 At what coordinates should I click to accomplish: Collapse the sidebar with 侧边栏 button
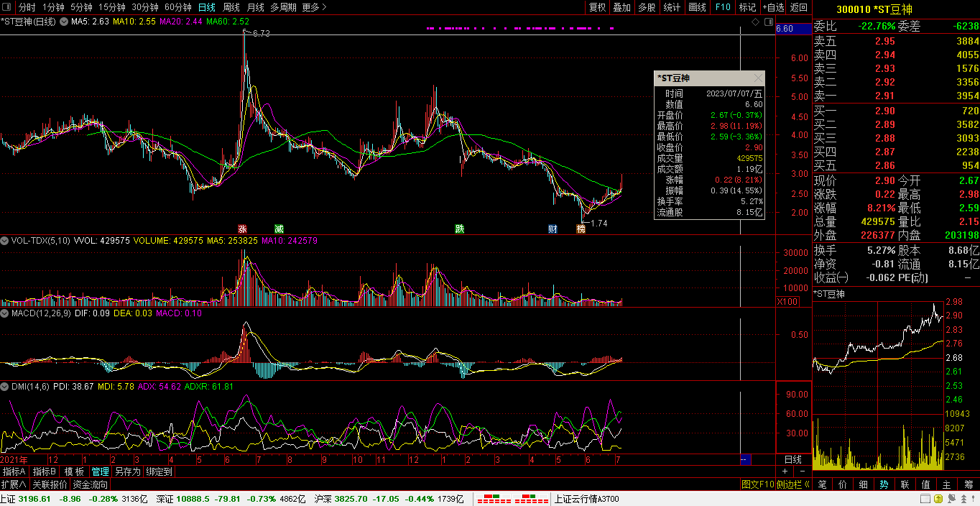click(x=793, y=484)
